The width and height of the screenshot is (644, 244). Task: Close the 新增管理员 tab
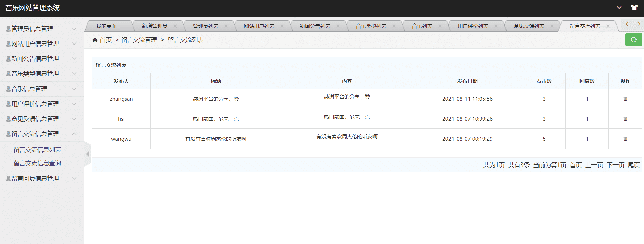click(175, 26)
